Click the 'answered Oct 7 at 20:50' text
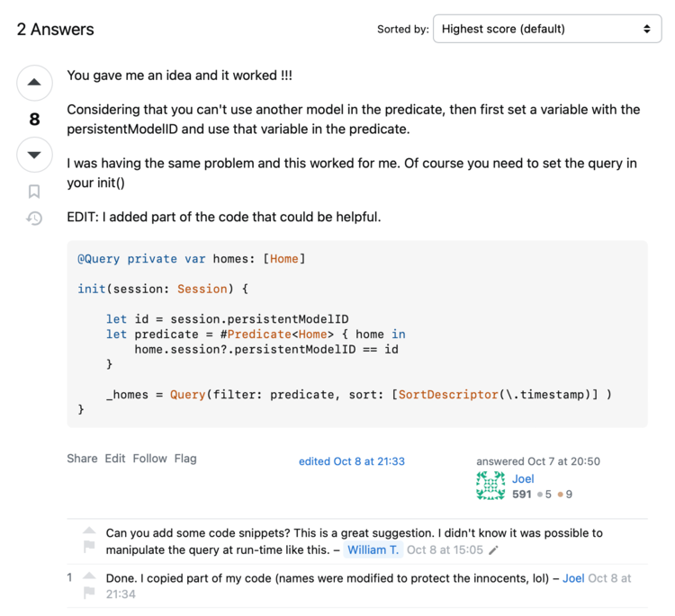The width and height of the screenshot is (675, 616). pyautogui.click(x=538, y=461)
